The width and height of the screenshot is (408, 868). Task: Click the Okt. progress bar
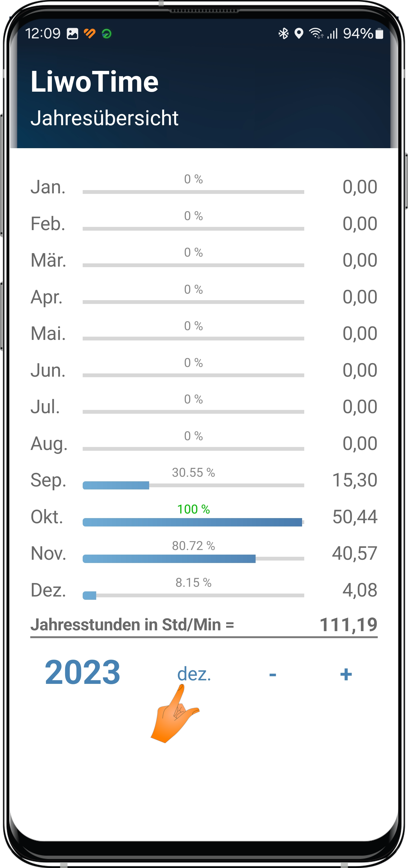tap(193, 522)
